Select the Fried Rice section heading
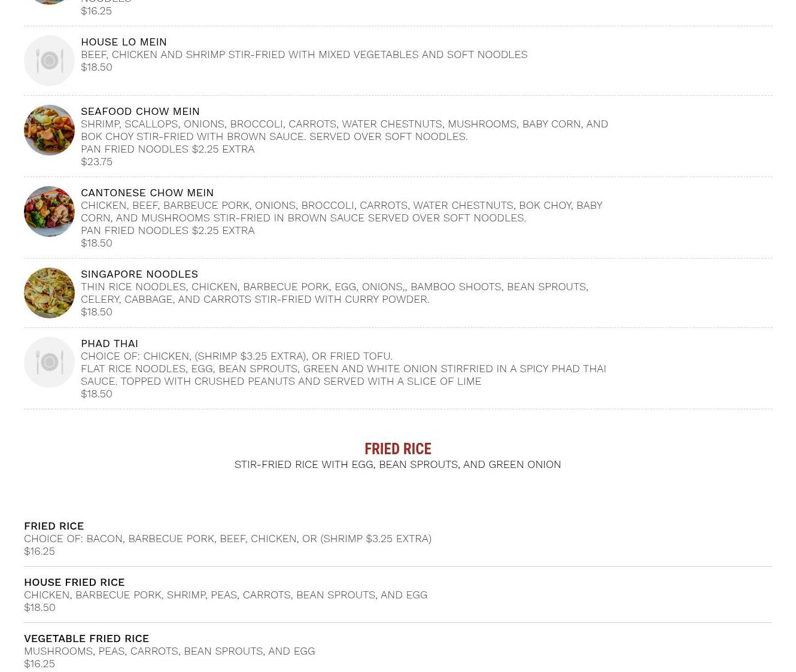 [x=398, y=449]
